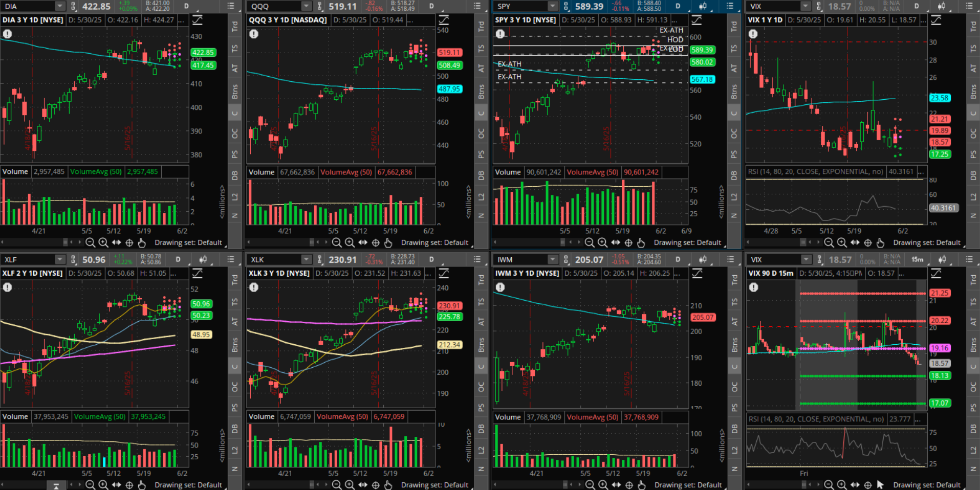The height and width of the screenshot is (490, 980).
Task: Click Drawing set: Default on DIA chart
Action: (188, 242)
